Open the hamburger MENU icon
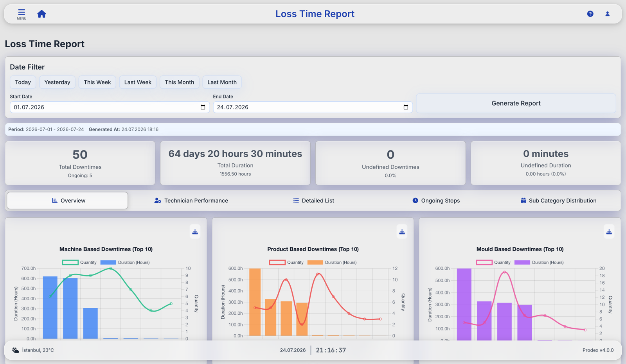Viewport: 626px width, 364px height. coord(22,14)
